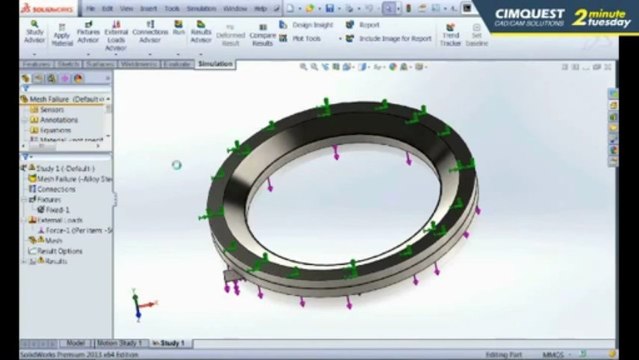639x360 pixels.
Task: Click the Open file toolbar icon
Action: [310, 8]
